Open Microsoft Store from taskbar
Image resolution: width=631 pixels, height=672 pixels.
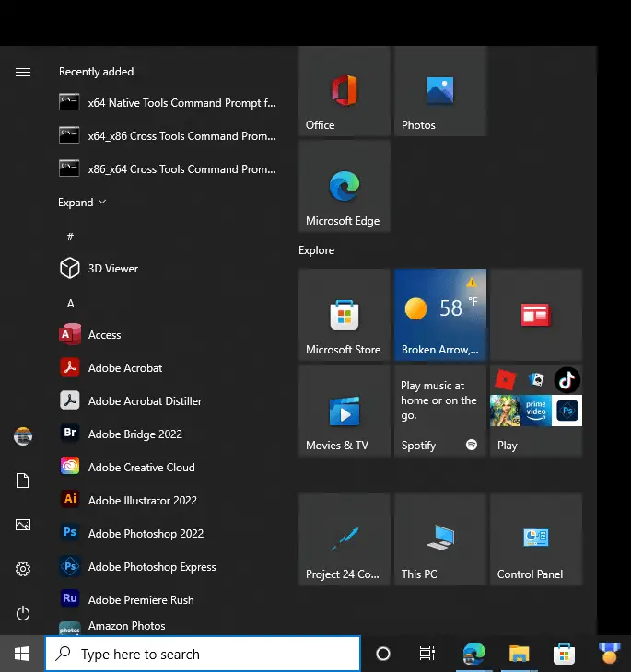coord(564,654)
